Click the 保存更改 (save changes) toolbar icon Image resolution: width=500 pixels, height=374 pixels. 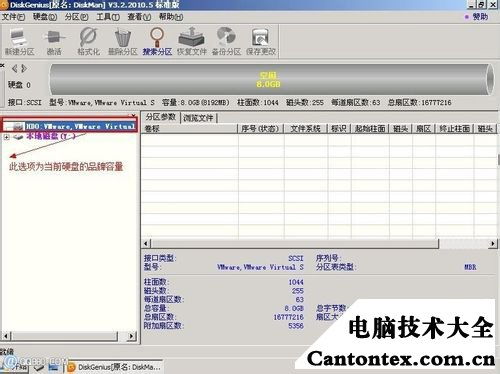pyautogui.click(x=261, y=42)
